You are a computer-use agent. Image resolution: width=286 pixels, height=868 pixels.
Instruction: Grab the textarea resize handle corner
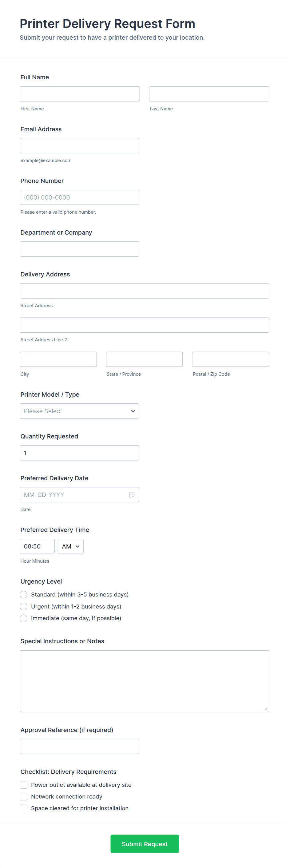pyautogui.click(x=266, y=709)
